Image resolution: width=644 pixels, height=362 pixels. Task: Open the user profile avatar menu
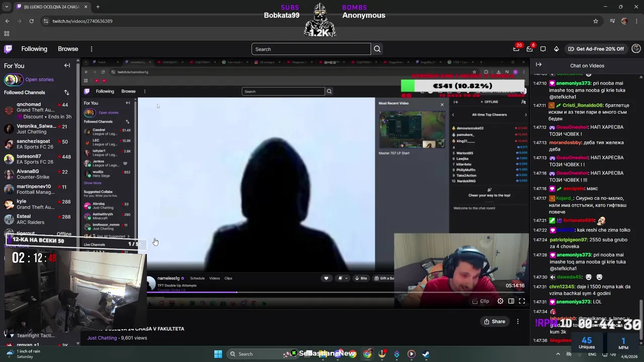pos(636,49)
